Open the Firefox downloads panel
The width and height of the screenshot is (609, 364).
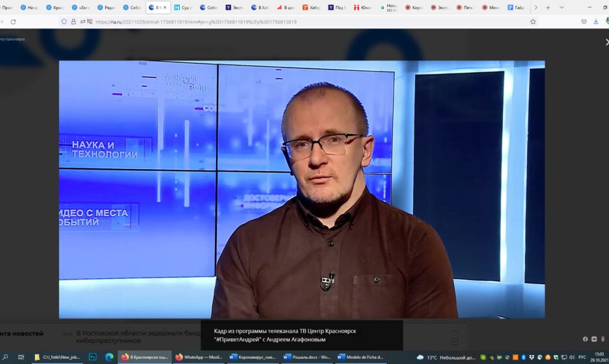tap(596, 21)
